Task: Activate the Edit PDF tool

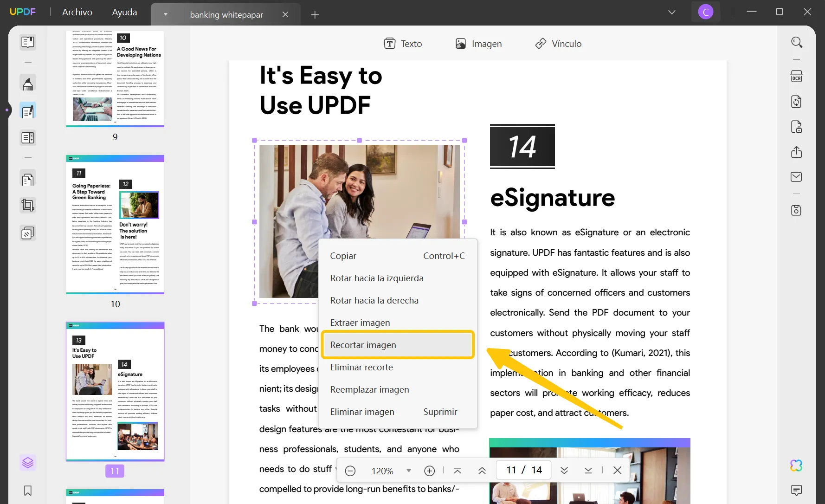Action: (28, 111)
